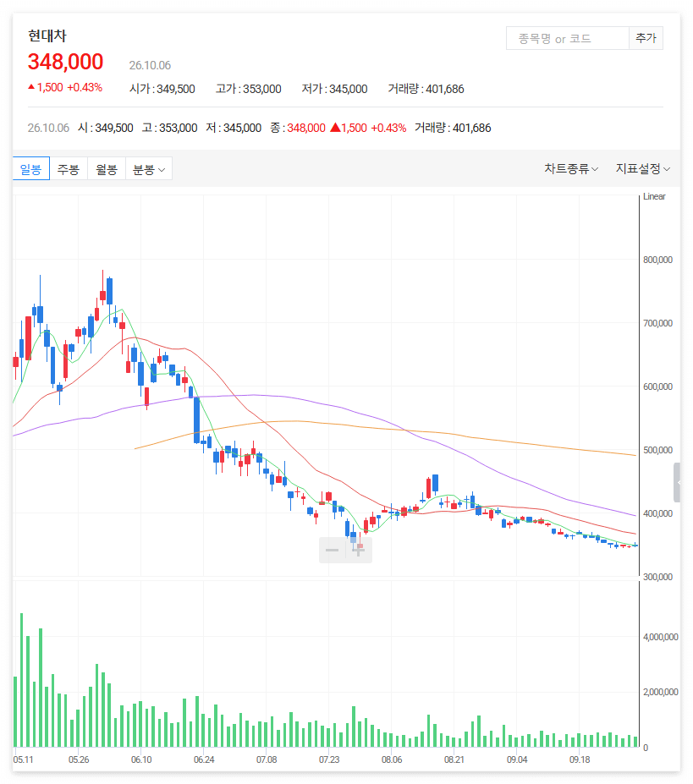Open the side panel handle at chart edge
The image size is (693, 784).
(677, 483)
